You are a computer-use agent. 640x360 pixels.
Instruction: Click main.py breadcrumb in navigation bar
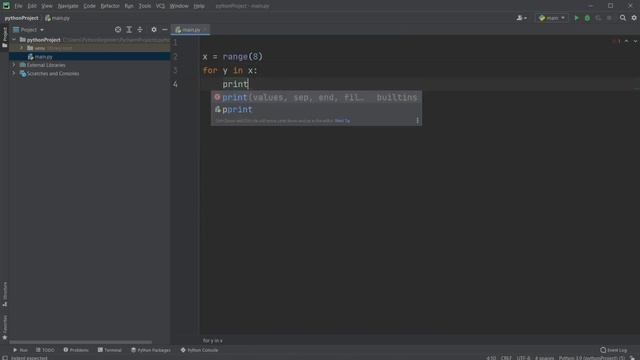point(58,18)
